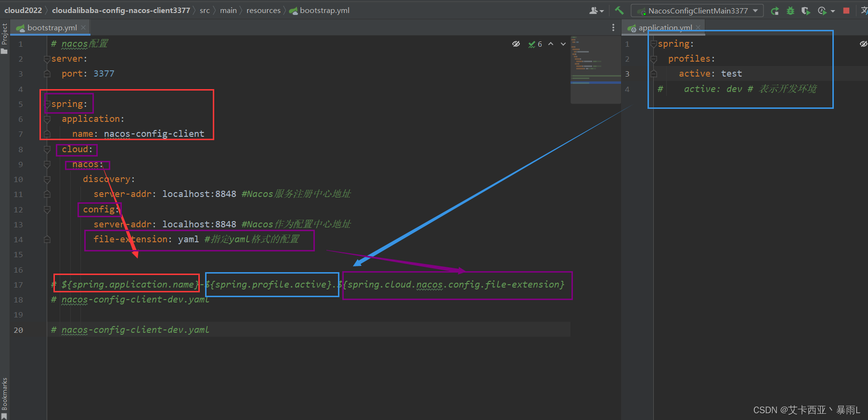Click cloudalibaba-config-nacos-client3377 breadcrumb

point(121,10)
